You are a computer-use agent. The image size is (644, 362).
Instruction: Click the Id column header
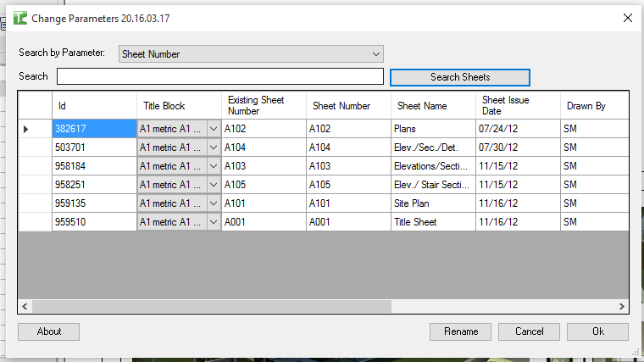[93, 106]
